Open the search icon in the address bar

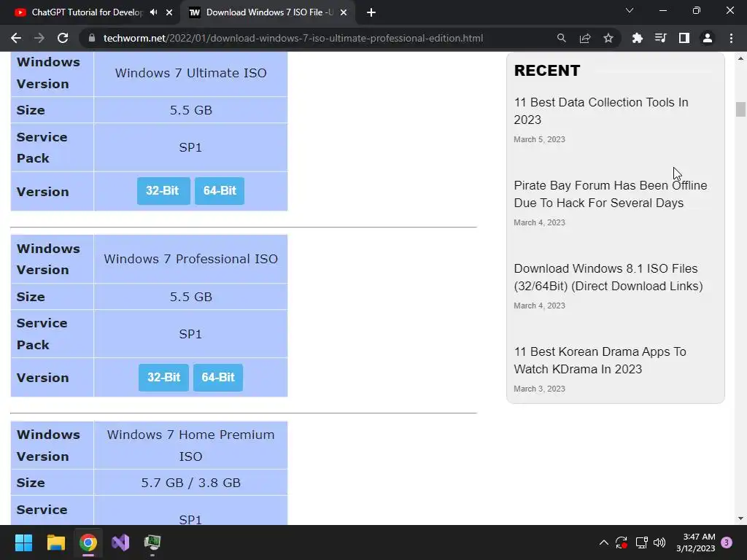[x=561, y=38]
